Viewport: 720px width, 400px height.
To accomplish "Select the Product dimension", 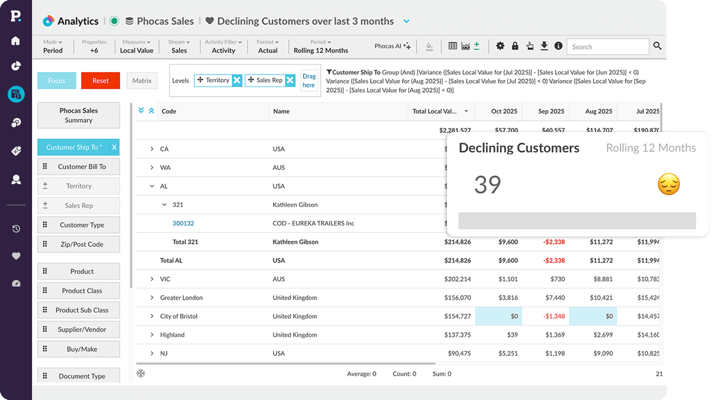I will point(82,271).
